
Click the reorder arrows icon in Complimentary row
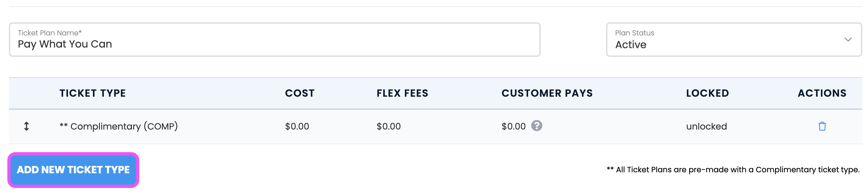click(x=27, y=126)
